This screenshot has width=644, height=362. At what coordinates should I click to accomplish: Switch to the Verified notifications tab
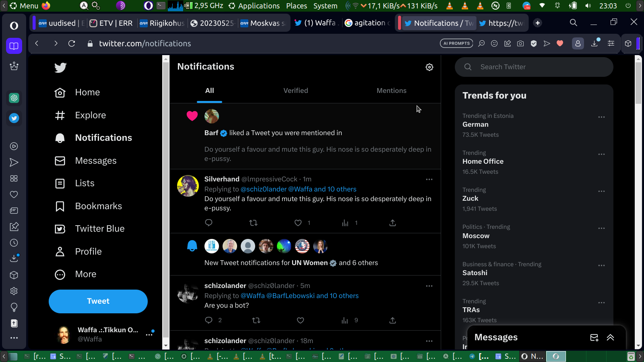tap(295, 91)
